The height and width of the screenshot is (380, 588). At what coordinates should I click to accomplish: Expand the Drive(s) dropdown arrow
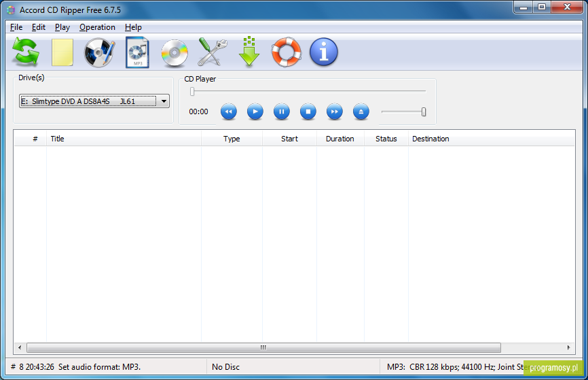click(164, 101)
